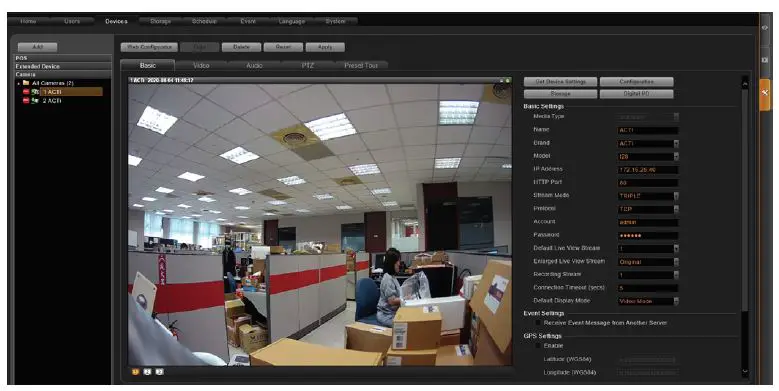Expand the Extended Device section header

pos(63,66)
